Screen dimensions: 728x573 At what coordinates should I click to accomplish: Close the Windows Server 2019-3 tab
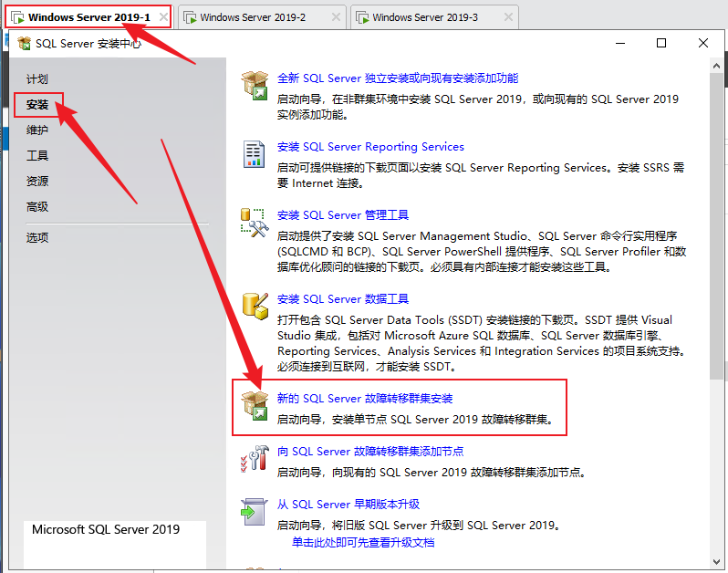[x=508, y=17]
